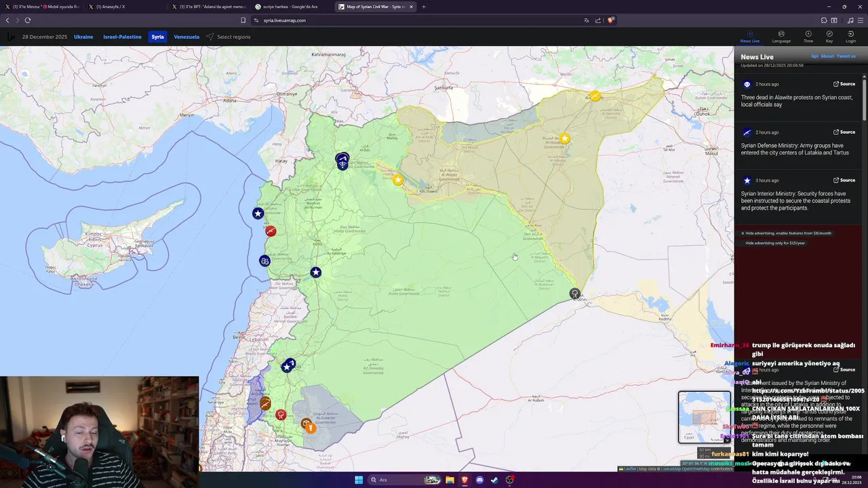This screenshot has width=868, height=488.
Task: Select the Syria map tab
Action: coord(157,37)
